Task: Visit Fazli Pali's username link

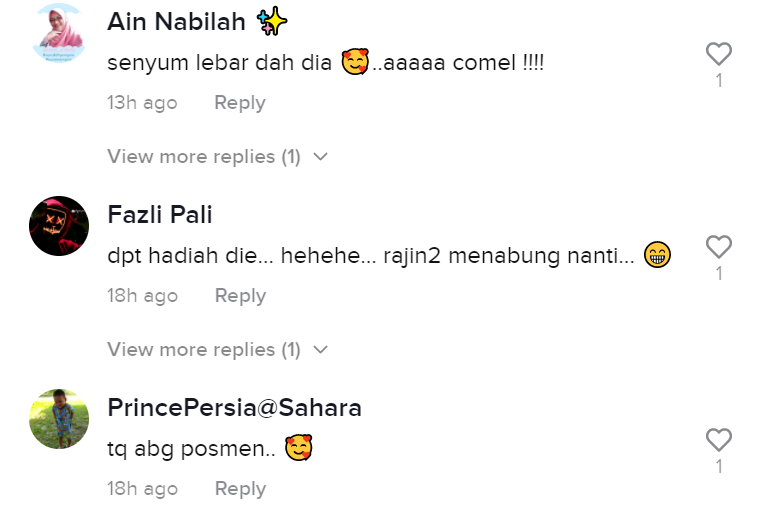Action: [x=160, y=215]
